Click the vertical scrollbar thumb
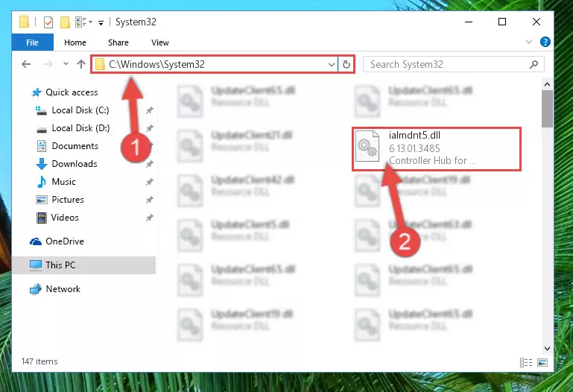The height and width of the screenshot is (392, 573). pos(547,109)
